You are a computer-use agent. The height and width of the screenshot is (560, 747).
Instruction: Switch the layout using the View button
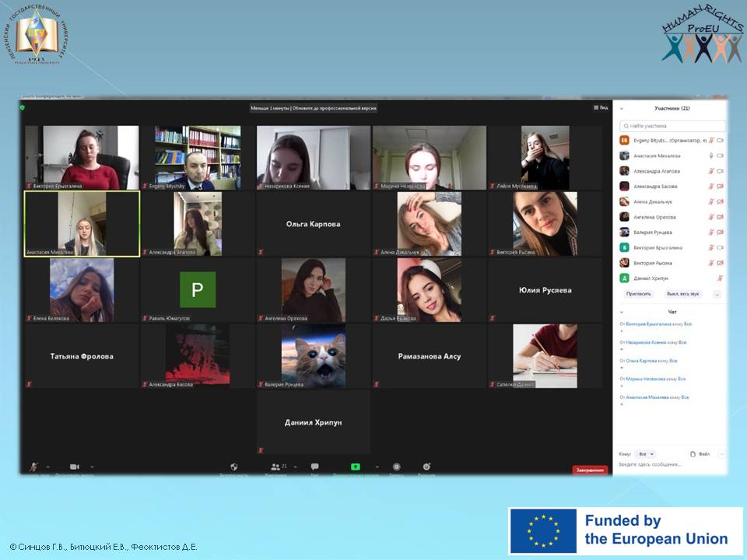[x=601, y=107]
